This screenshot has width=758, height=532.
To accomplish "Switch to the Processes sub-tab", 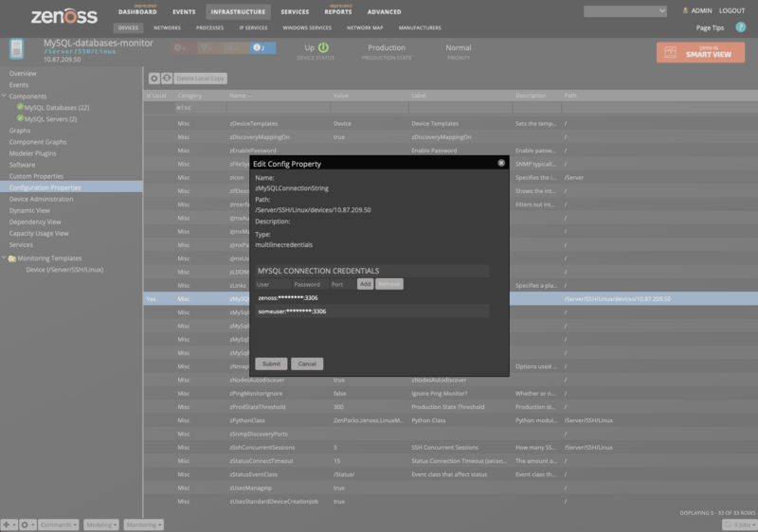I will point(209,28).
